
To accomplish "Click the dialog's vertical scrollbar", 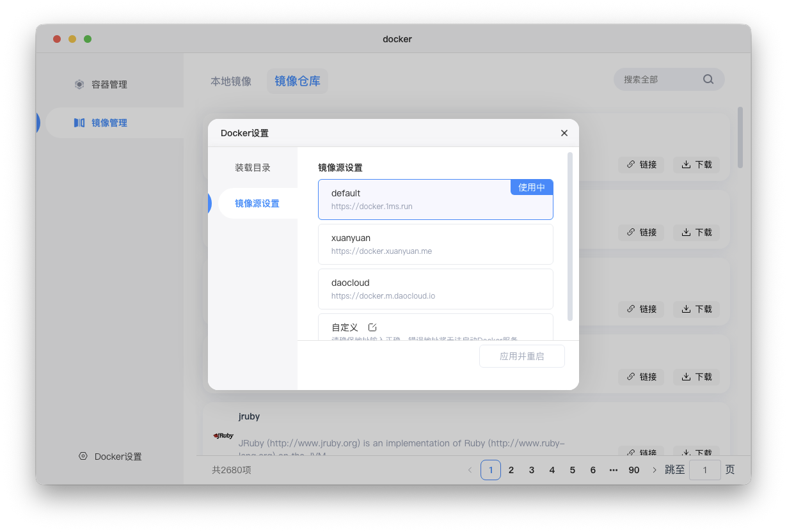I will pyautogui.click(x=569, y=237).
